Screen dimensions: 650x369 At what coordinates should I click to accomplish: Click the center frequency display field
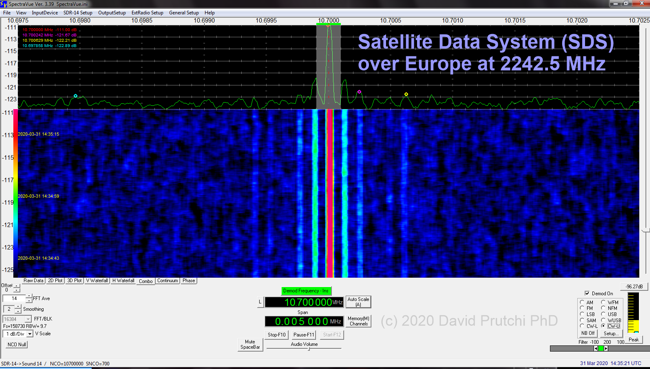tap(304, 302)
